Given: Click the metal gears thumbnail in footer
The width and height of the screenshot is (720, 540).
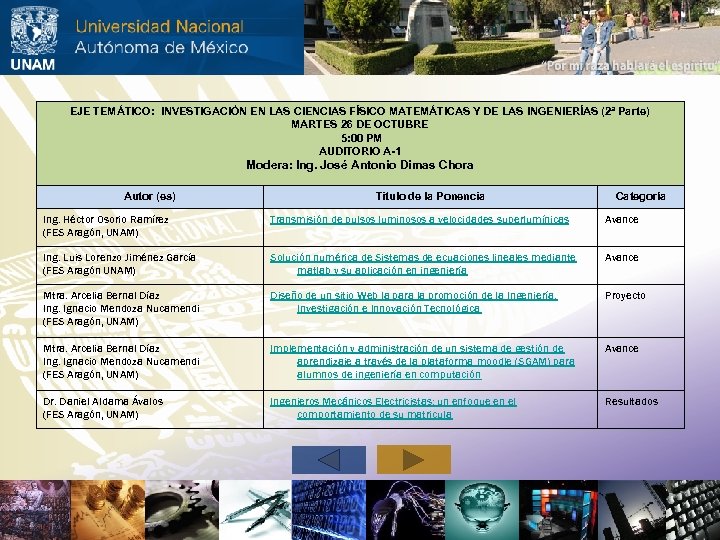Looking at the screenshot, I should (x=182, y=510).
